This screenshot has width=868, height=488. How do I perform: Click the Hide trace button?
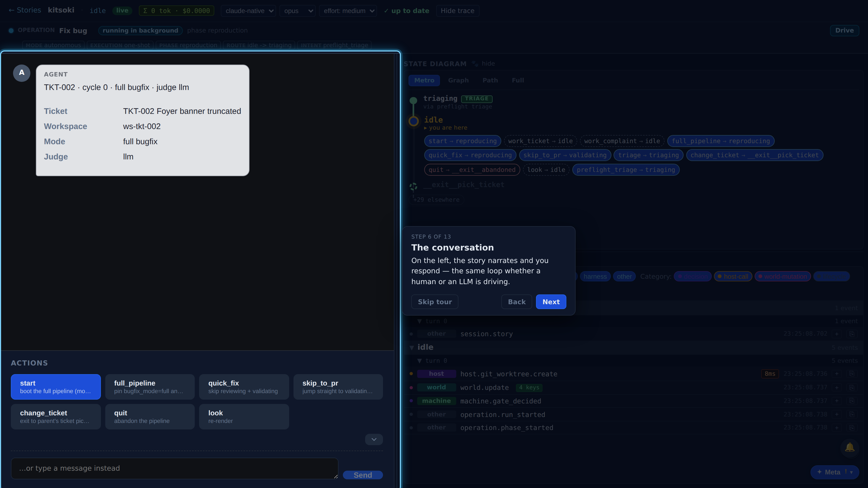coord(457,11)
